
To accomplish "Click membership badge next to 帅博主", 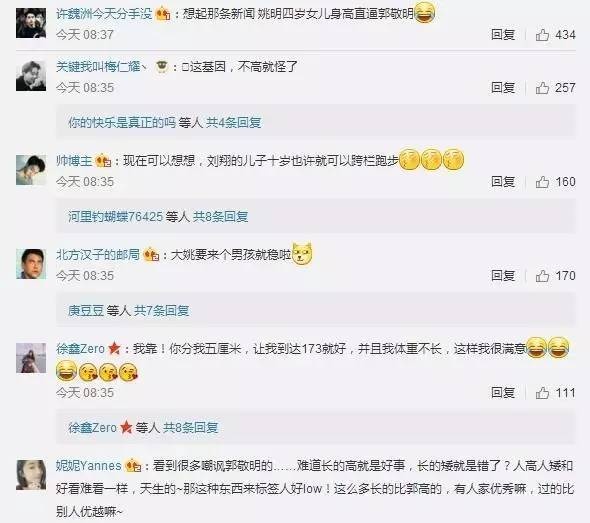I will coord(103,161).
